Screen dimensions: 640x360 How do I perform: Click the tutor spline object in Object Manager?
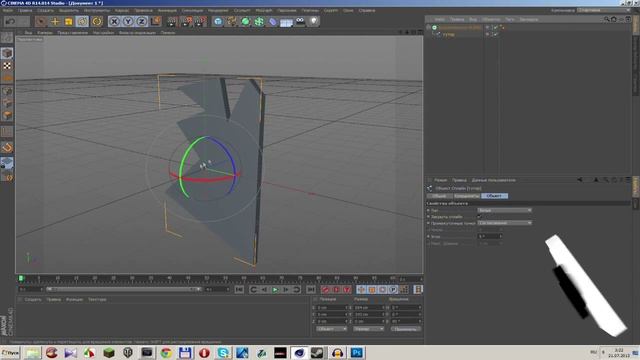pyautogui.click(x=448, y=35)
